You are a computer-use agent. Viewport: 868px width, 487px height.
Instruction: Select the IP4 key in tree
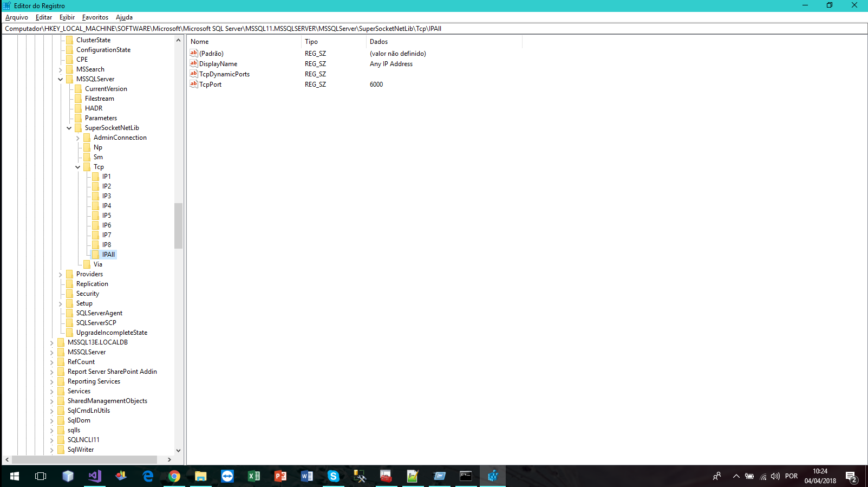point(107,206)
